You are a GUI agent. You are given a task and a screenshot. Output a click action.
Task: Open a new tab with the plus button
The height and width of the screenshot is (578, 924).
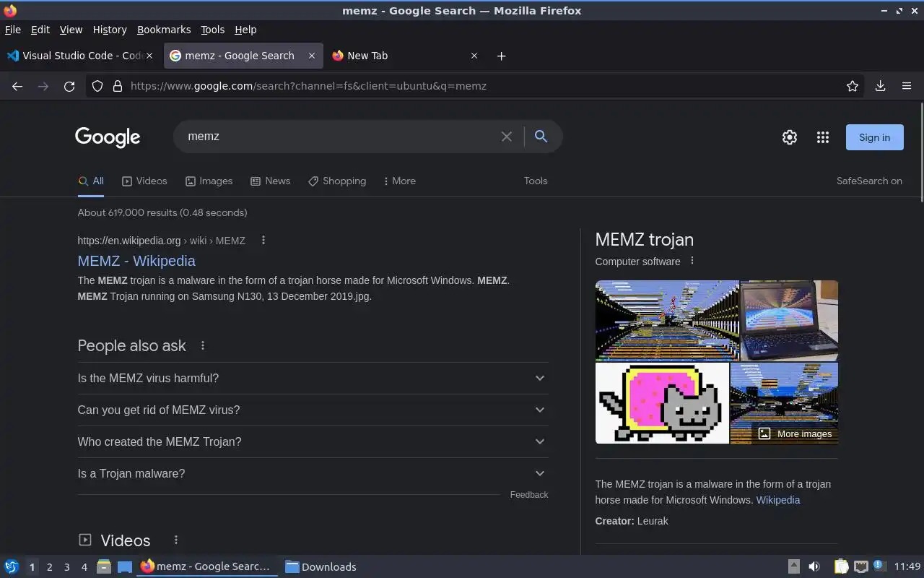click(x=501, y=56)
